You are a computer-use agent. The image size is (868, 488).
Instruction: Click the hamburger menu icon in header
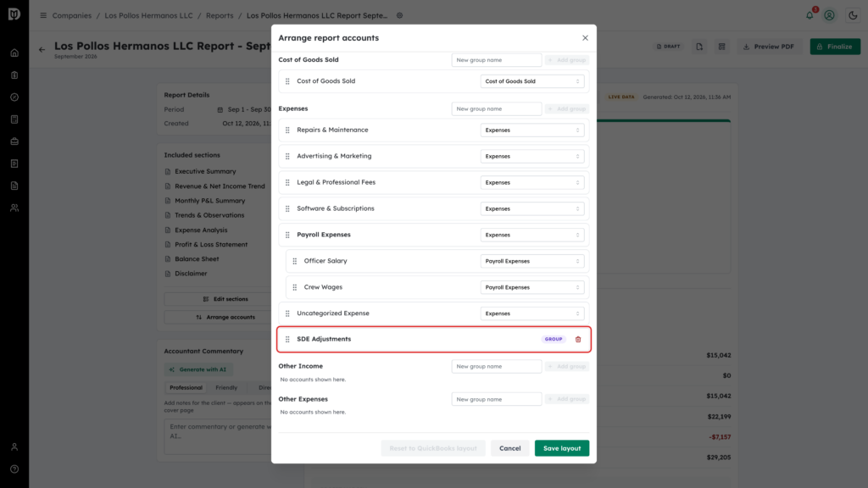coord(43,15)
